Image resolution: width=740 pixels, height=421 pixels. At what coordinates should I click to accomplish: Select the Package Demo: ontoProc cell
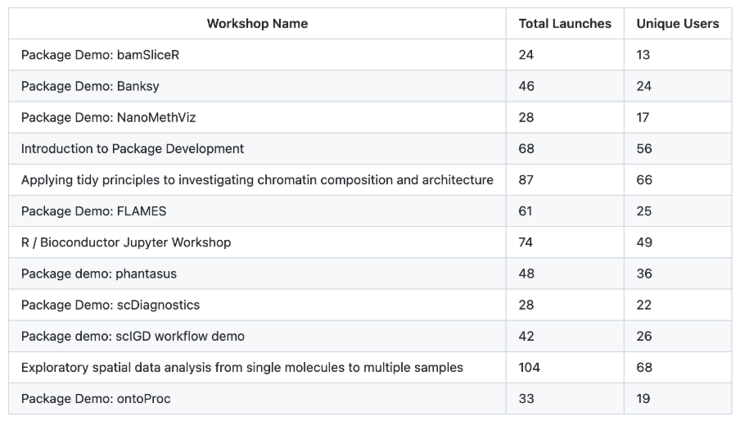(97, 398)
